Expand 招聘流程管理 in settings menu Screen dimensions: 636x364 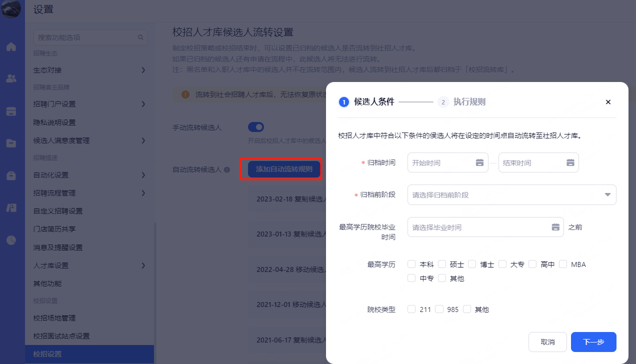click(90, 193)
